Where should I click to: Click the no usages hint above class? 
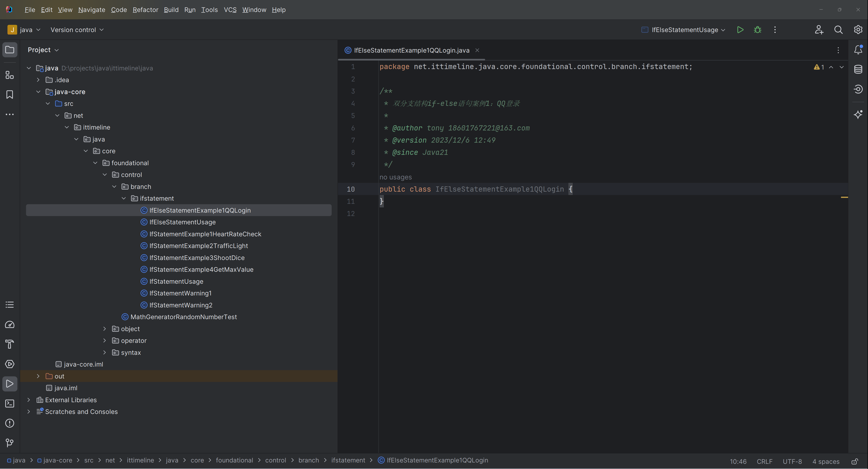point(396,177)
